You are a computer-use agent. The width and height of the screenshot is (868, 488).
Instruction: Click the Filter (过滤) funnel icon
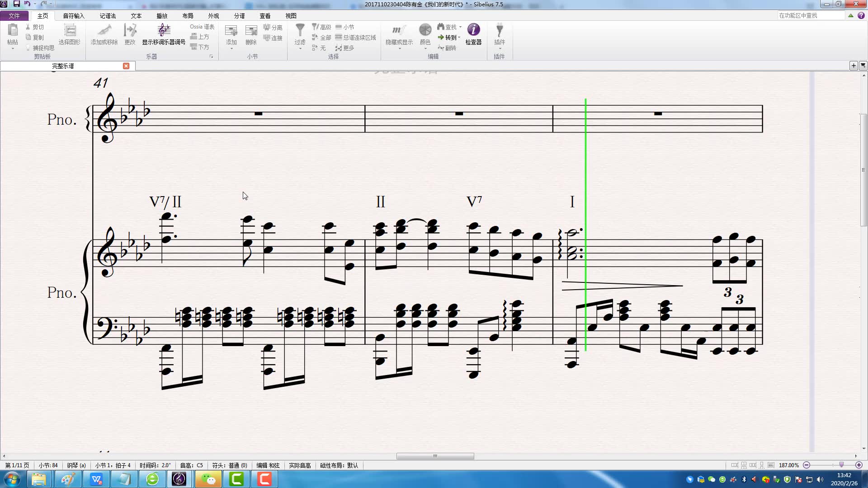point(300,30)
